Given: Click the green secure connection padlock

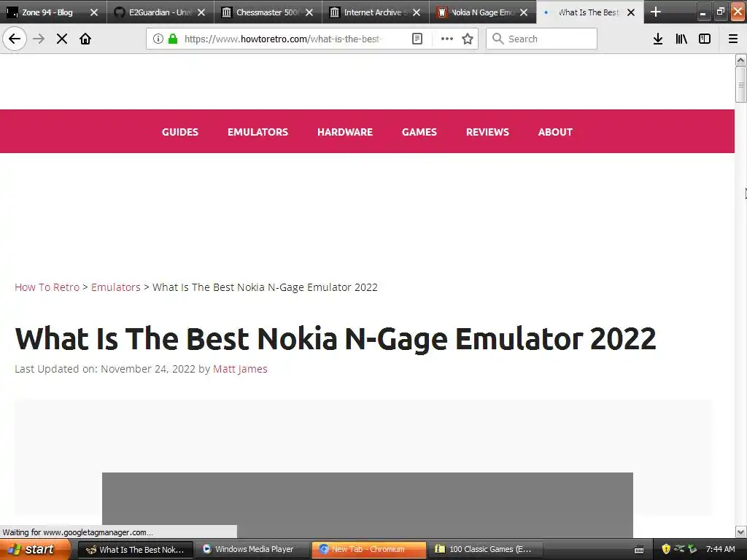Looking at the screenshot, I should [173, 39].
